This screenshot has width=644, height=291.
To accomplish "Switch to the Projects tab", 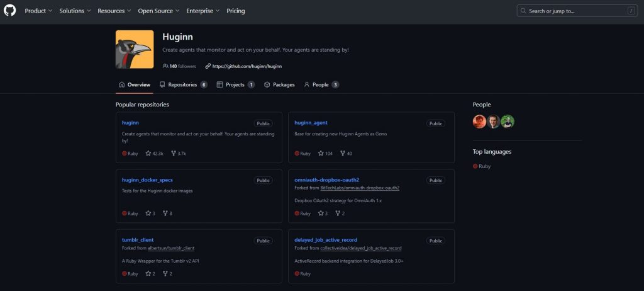I will (x=235, y=84).
